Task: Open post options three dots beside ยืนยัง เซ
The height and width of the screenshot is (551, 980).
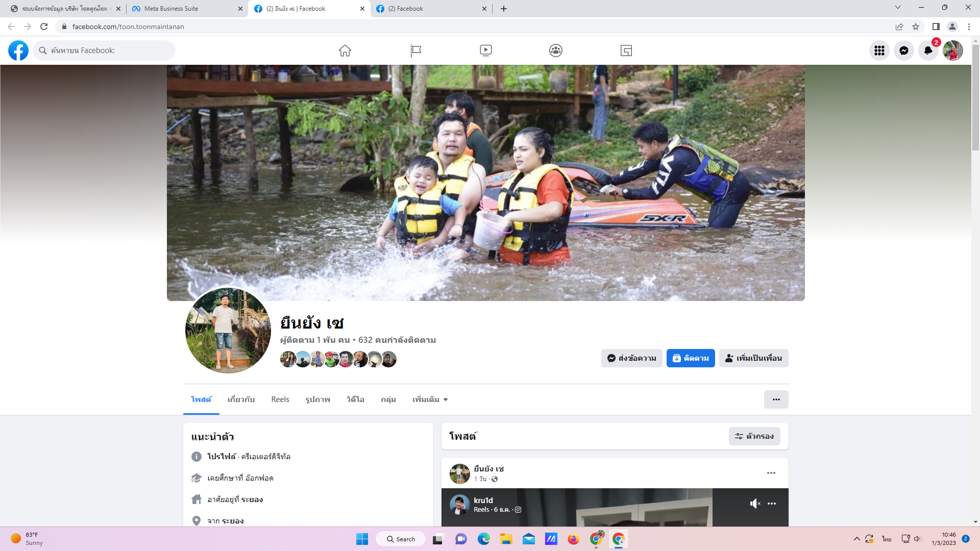Action: click(771, 473)
